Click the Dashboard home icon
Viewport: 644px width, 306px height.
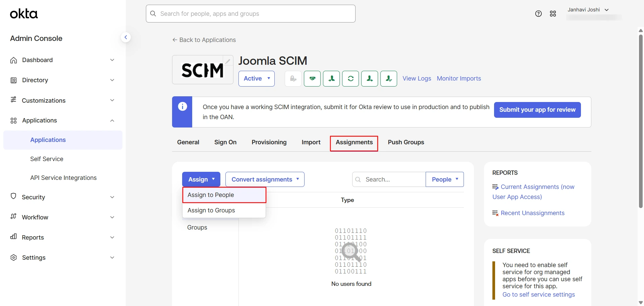[14, 60]
